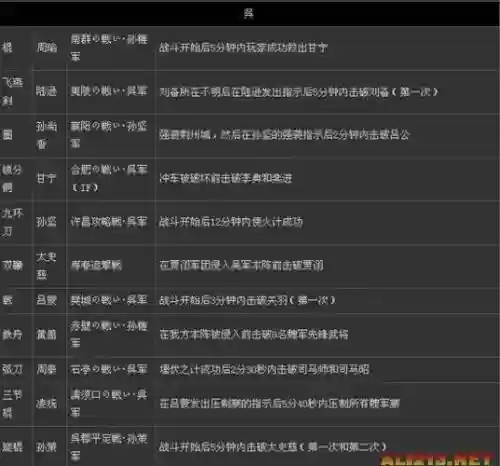Select the 周瑜 character name cell
Viewport: 500px width, 466px height.
47,48
